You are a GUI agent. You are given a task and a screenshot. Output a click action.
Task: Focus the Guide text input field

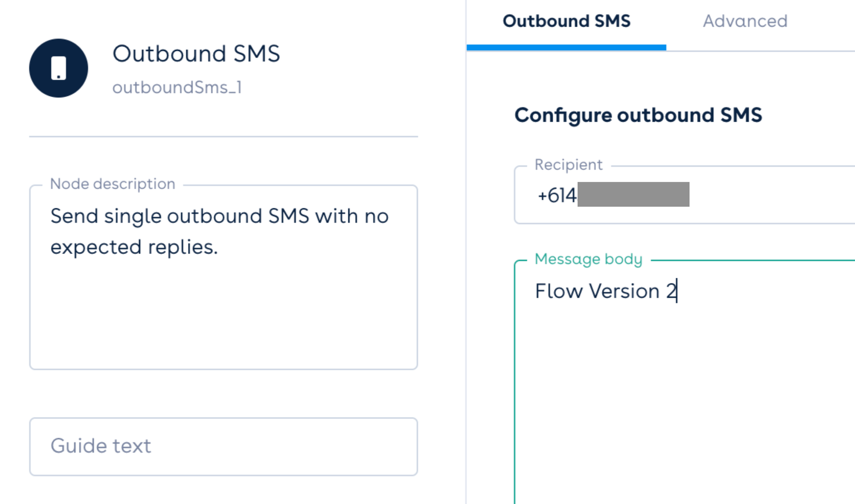point(223,446)
